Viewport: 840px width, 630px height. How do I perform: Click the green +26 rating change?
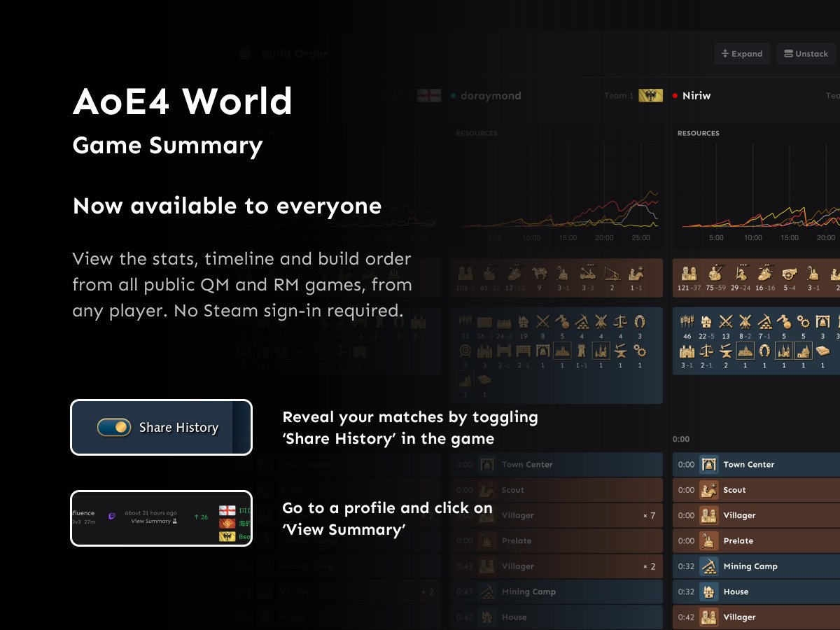point(200,517)
